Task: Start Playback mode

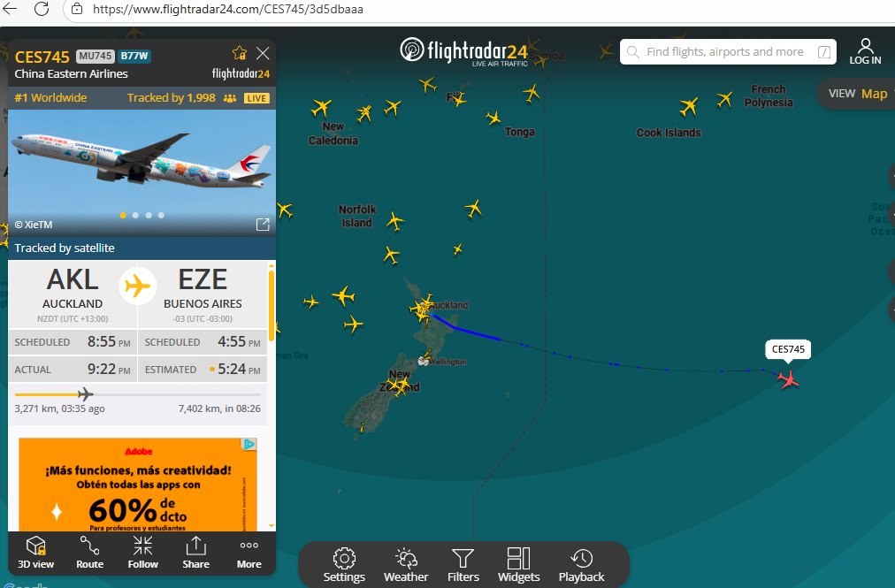Action: (581, 565)
